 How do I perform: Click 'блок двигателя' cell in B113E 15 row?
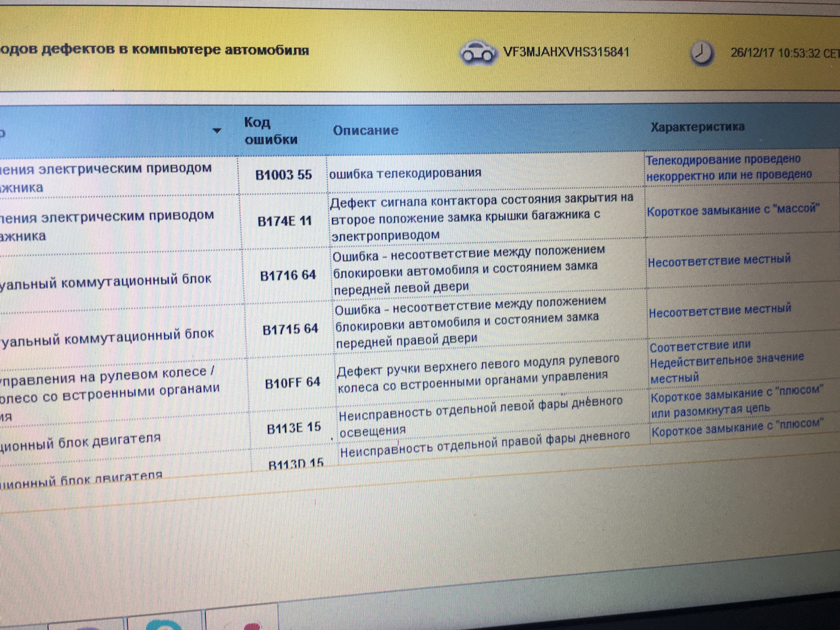80,442
